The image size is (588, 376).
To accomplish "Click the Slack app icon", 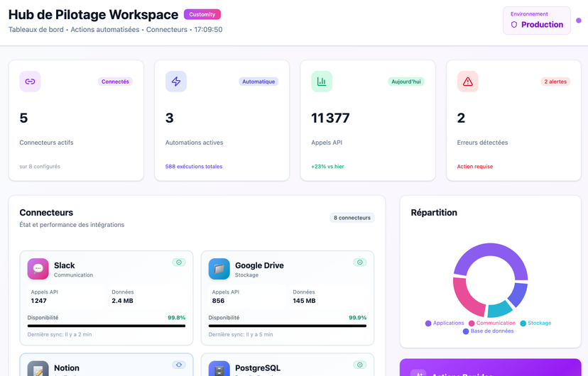I will coord(38,269).
